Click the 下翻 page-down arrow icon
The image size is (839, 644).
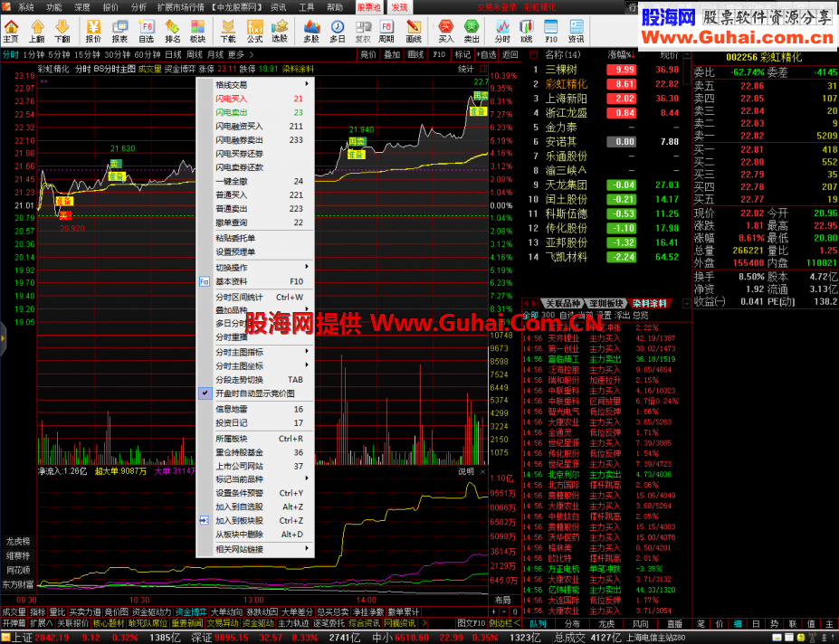point(62,31)
